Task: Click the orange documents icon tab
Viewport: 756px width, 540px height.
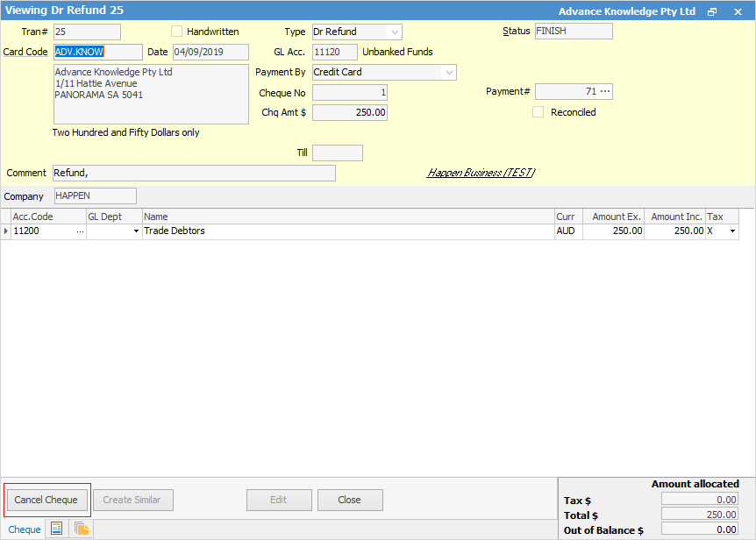Action: [x=82, y=529]
